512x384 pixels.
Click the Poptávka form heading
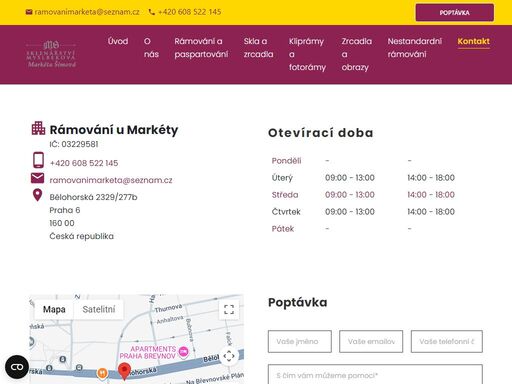pos(297,302)
